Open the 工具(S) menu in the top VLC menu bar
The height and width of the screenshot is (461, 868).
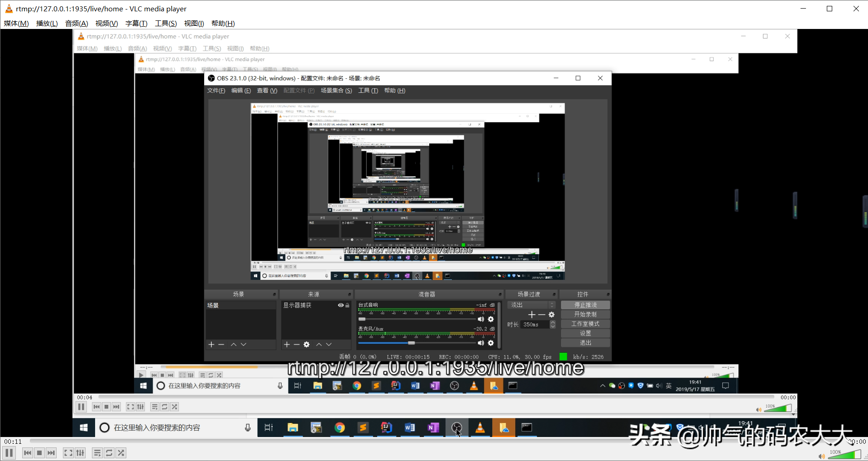[x=166, y=24]
